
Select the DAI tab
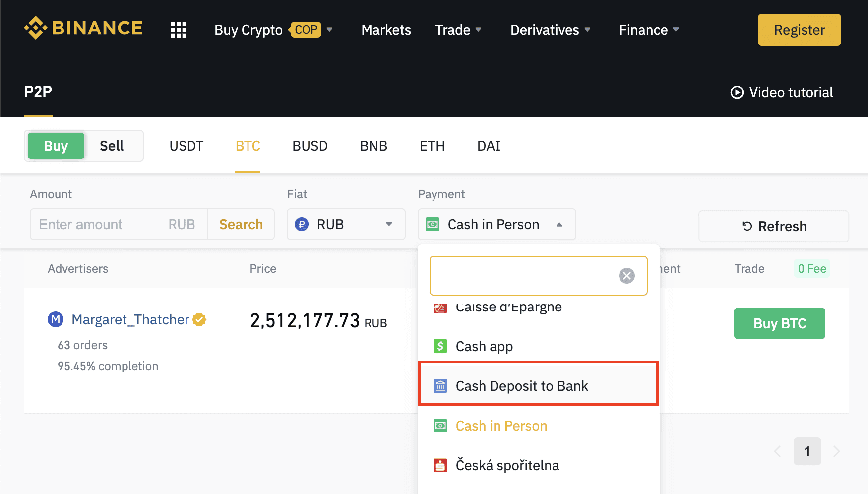click(x=489, y=146)
